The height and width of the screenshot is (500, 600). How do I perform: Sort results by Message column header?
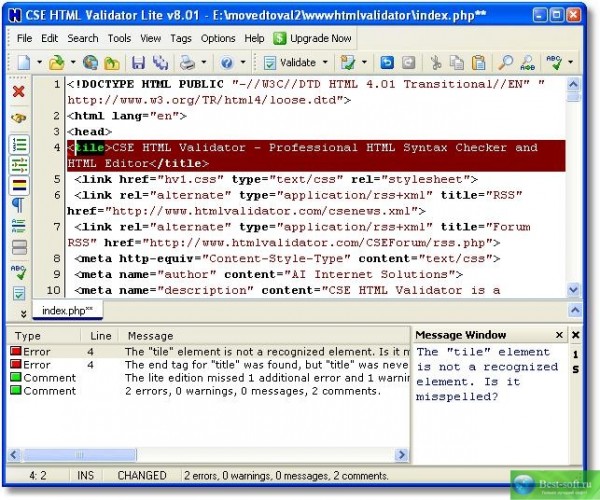[x=264, y=336]
